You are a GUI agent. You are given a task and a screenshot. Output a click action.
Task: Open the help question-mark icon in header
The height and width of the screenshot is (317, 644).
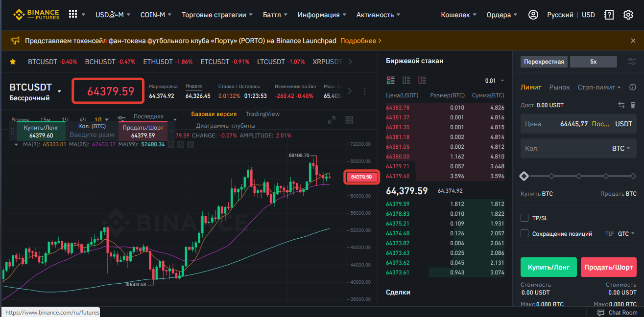(609, 15)
